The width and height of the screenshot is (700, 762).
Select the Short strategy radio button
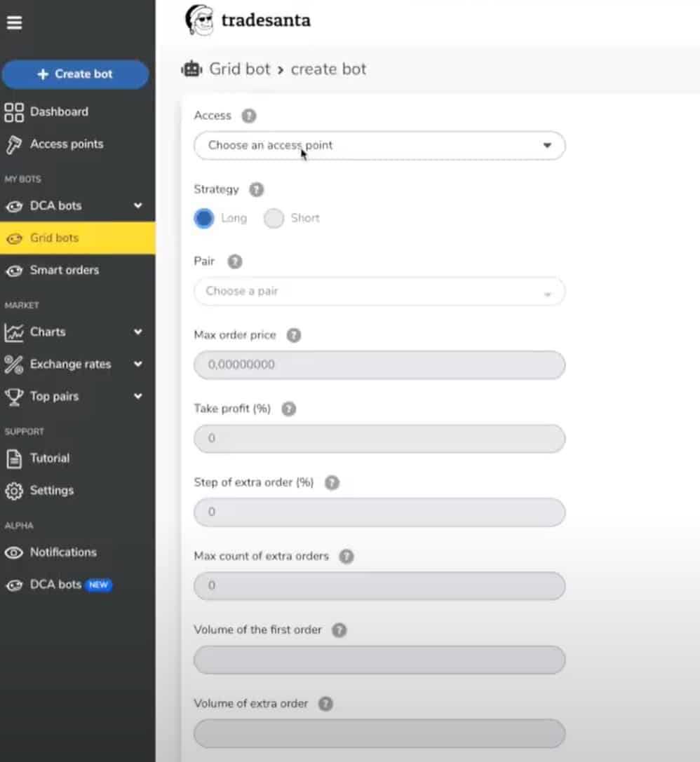[274, 219]
